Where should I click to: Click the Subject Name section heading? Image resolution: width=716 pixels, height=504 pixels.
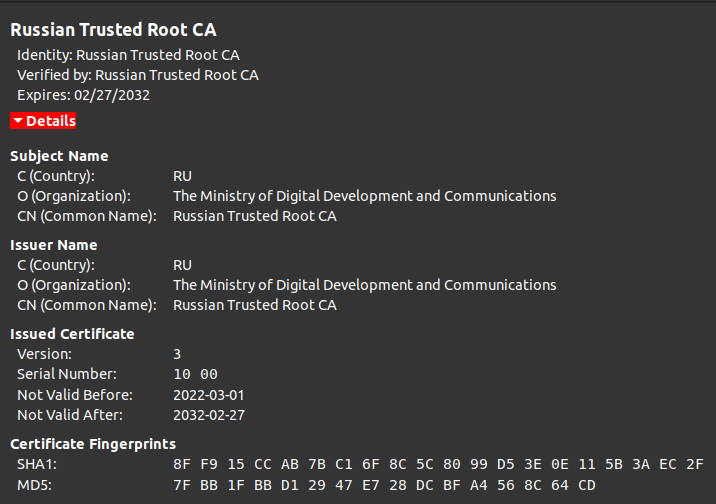click(x=59, y=156)
